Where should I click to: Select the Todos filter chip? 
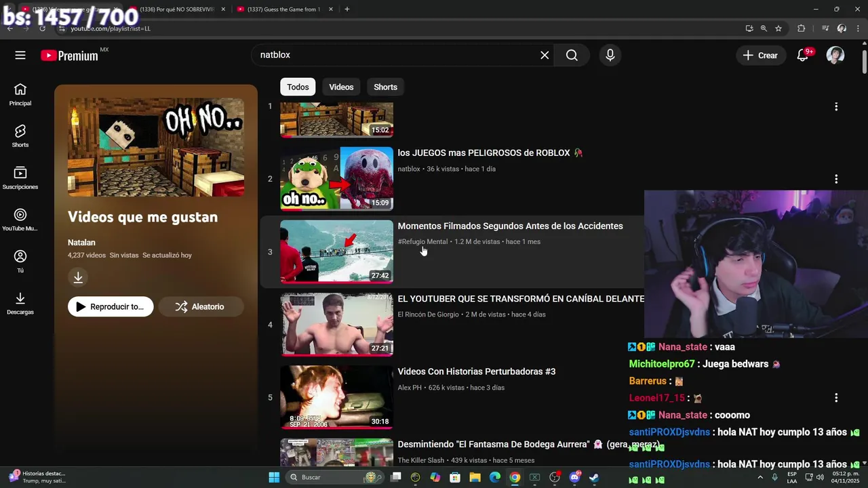coord(298,87)
